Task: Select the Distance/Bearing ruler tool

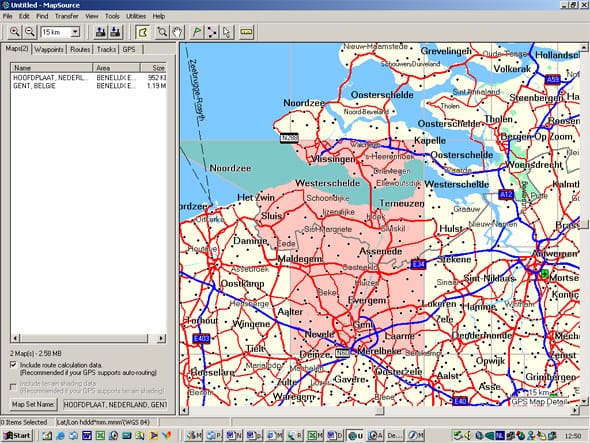Action: point(246,32)
